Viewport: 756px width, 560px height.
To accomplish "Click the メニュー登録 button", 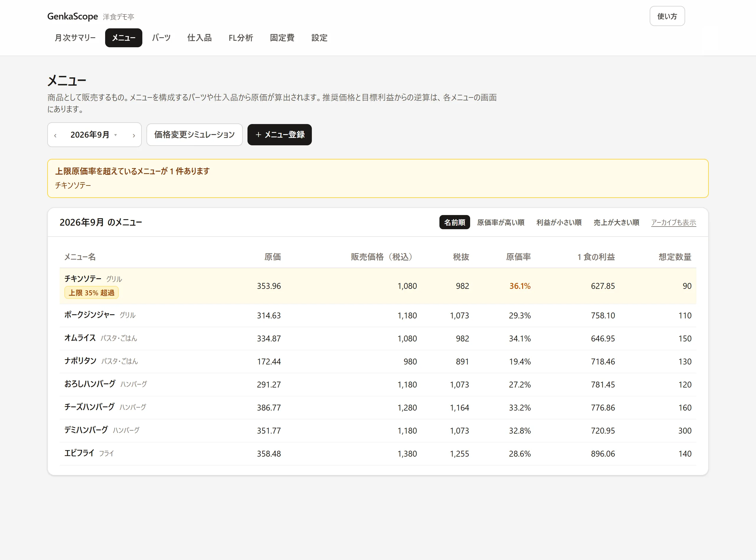I will coord(280,135).
